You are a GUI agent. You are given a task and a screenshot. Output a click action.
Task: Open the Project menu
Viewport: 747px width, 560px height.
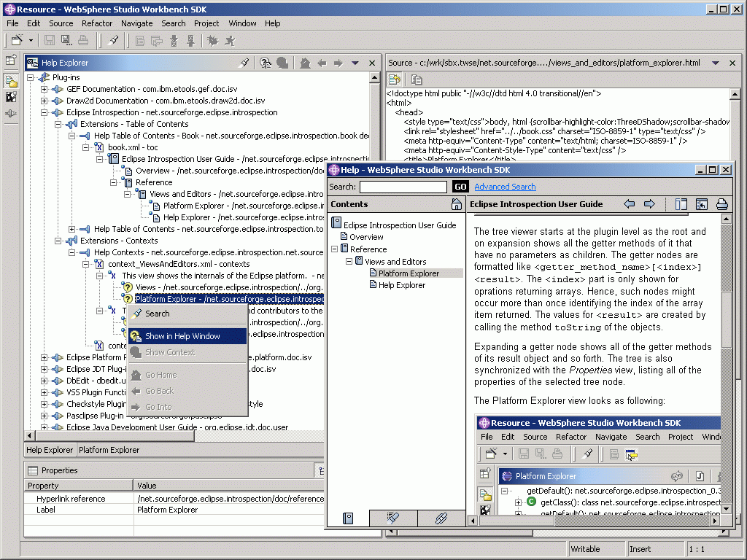pyautogui.click(x=206, y=23)
